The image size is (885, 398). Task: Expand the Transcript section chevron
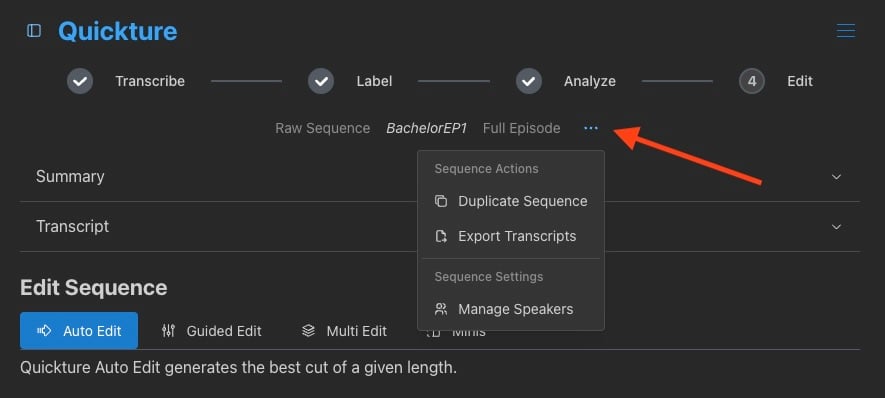pyautogui.click(x=836, y=226)
